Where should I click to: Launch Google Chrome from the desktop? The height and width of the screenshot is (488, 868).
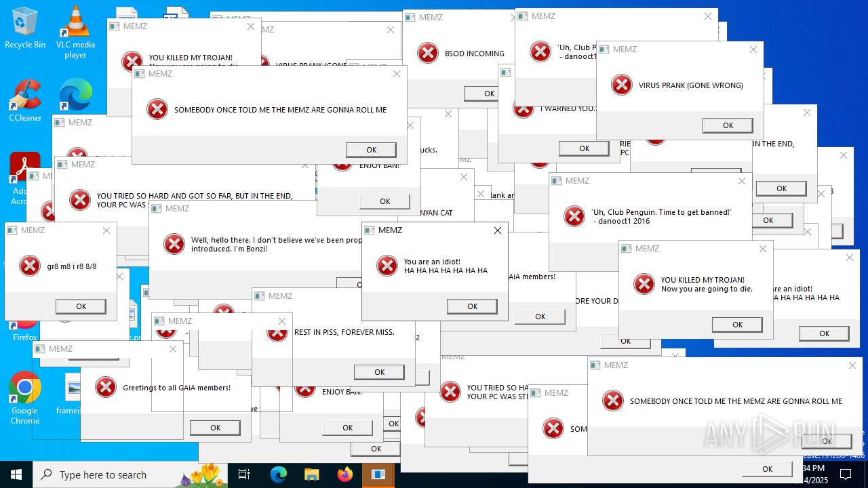[25, 398]
